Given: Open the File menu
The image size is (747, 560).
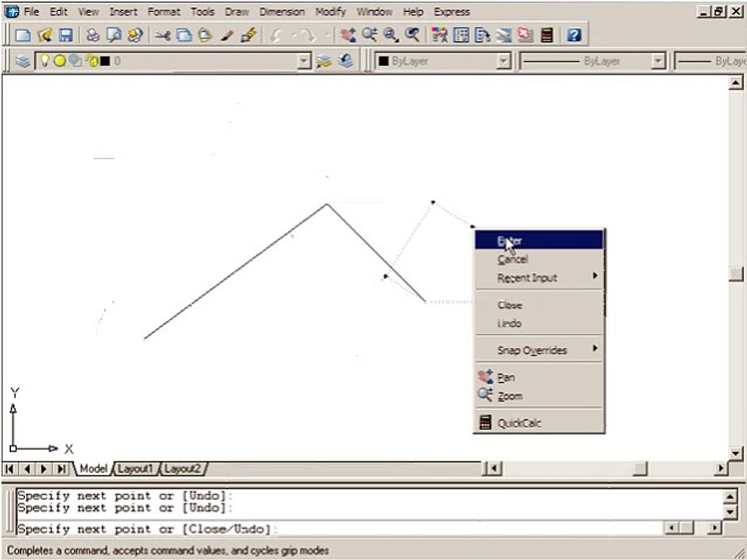Looking at the screenshot, I should (31, 12).
